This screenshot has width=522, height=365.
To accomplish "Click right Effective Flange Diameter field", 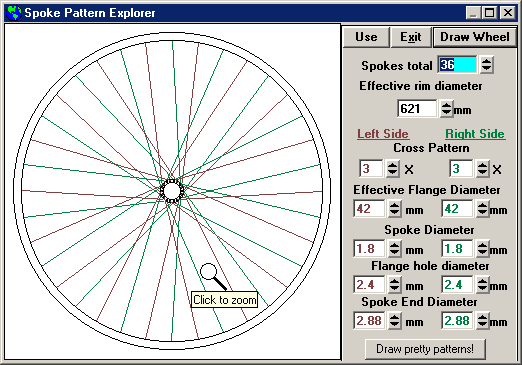I will (x=457, y=209).
